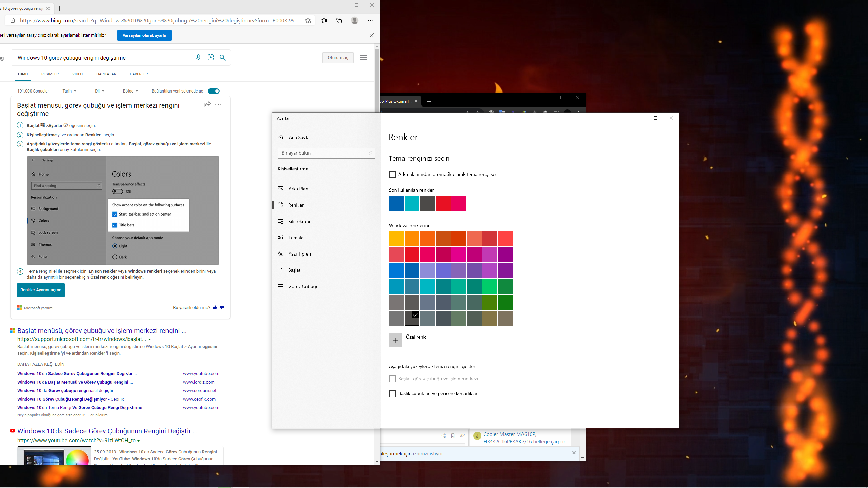Click the iznini istiyor link in background browser
868x488 pixels.
(x=428, y=454)
